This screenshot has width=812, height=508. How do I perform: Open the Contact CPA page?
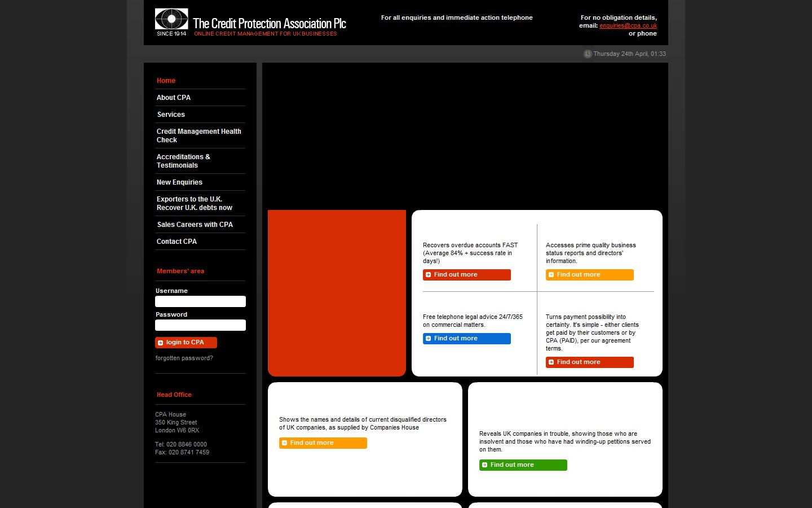pyautogui.click(x=176, y=242)
